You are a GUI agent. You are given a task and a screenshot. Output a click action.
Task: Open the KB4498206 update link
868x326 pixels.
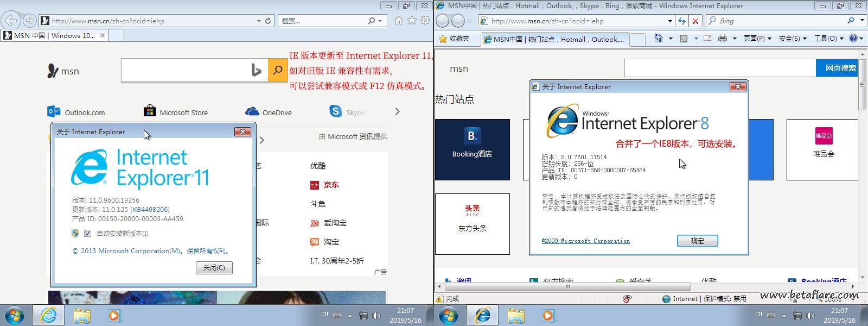(x=150, y=209)
